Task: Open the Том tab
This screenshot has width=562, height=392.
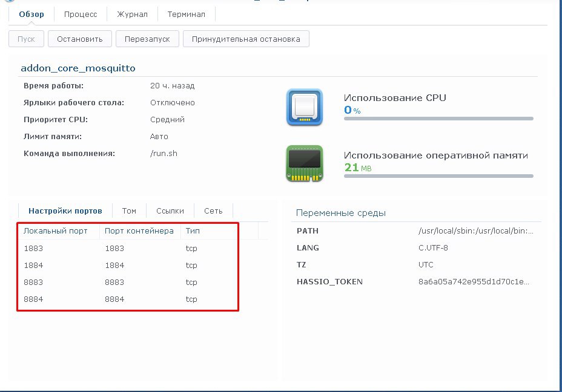Action: 129,211
